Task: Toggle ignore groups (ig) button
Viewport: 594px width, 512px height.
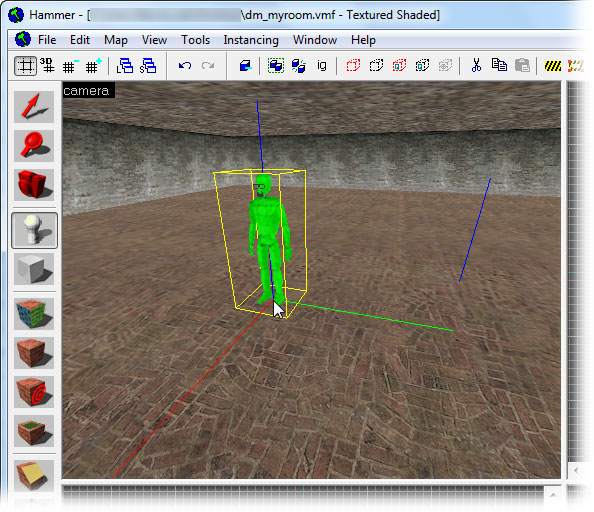Action: click(322, 66)
